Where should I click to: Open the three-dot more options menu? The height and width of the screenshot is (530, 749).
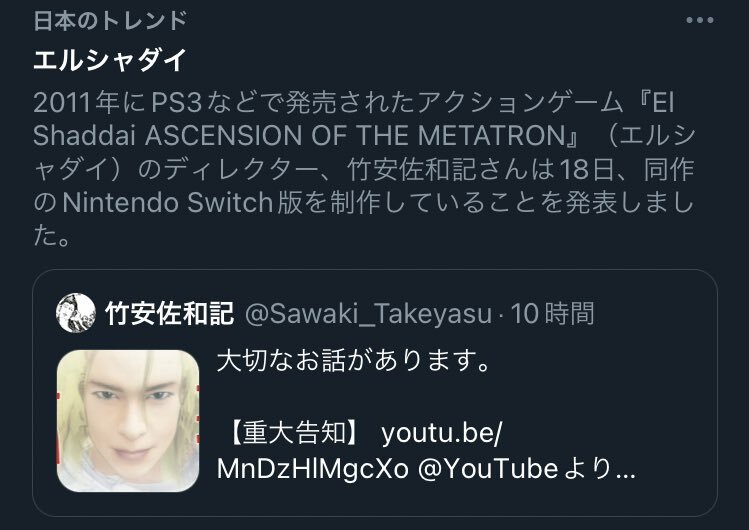699,20
